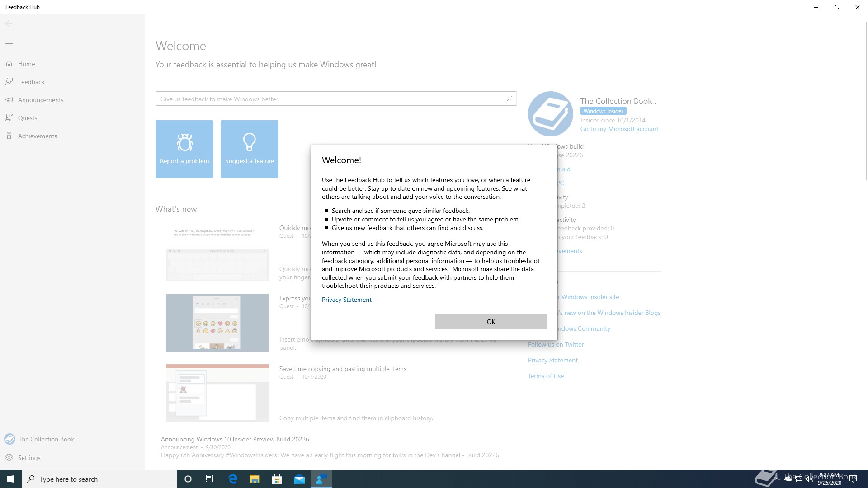Click the back arrow in Feedback Hub
The width and height of the screenshot is (868, 488).
tap(9, 23)
